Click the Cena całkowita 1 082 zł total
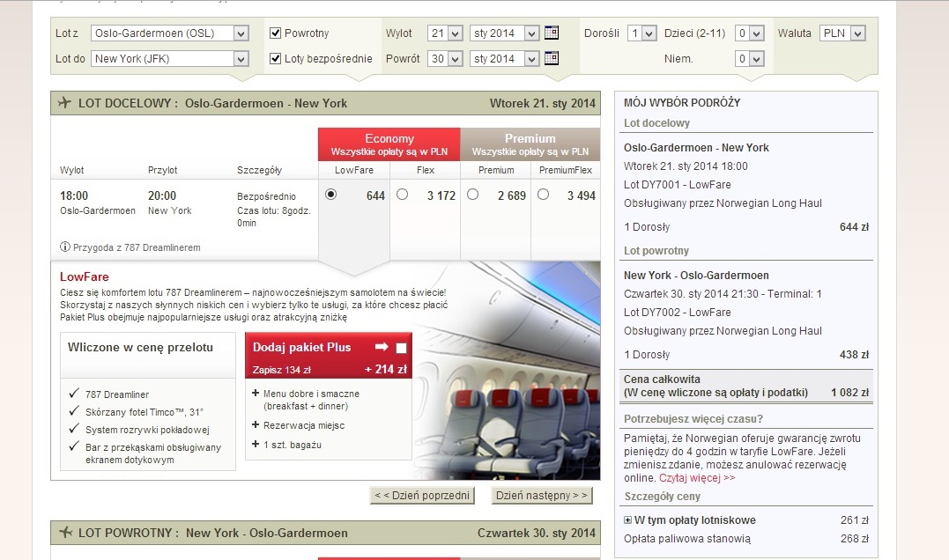 [745, 386]
